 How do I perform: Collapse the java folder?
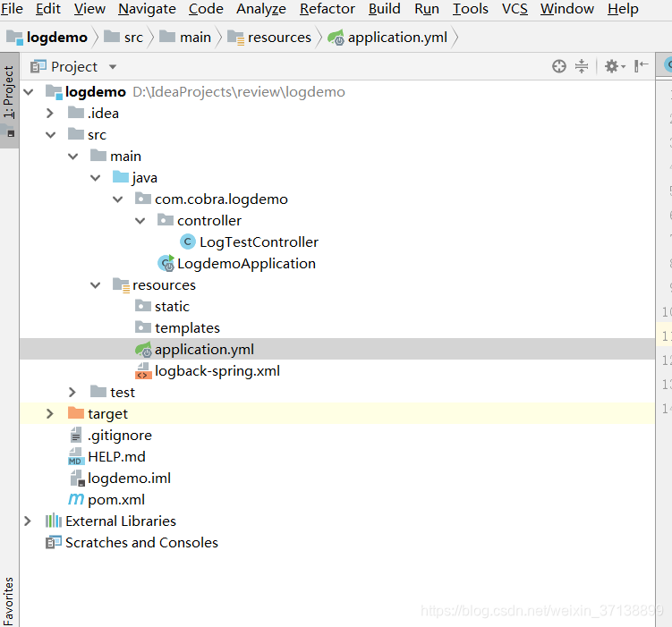[x=95, y=178]
